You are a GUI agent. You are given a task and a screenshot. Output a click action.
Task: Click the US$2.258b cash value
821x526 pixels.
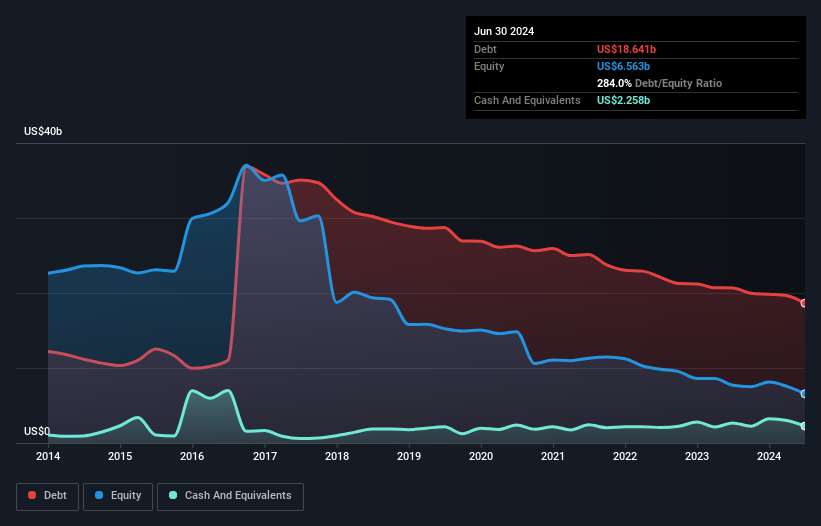(x=623, y=100)
